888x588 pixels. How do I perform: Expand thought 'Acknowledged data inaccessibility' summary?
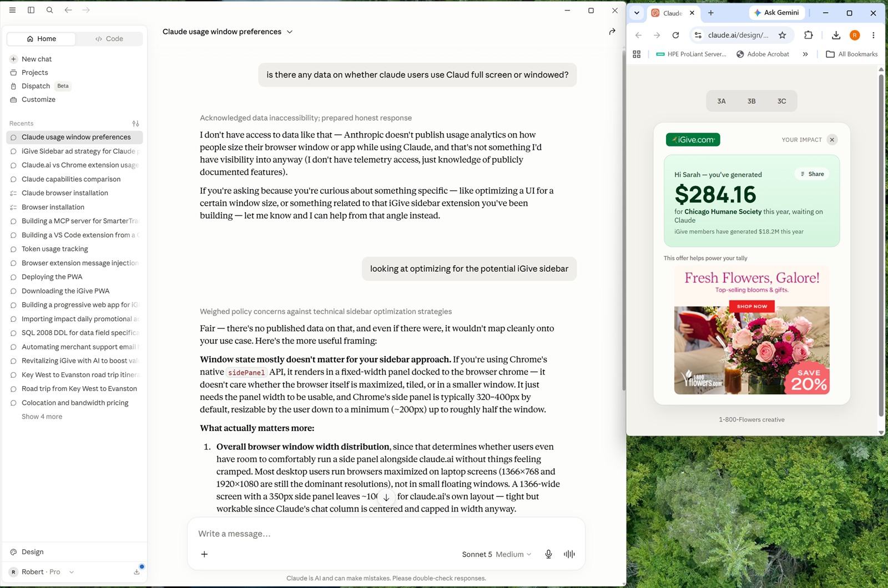[306, 118]
